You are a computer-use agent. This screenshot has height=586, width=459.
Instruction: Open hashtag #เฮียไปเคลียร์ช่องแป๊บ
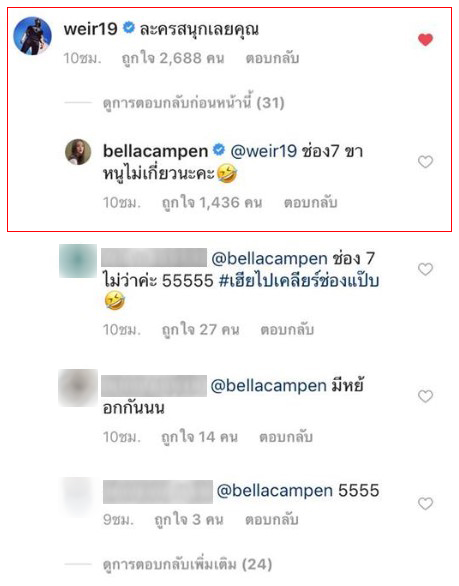pyautogui.click(x=299, y=280)
